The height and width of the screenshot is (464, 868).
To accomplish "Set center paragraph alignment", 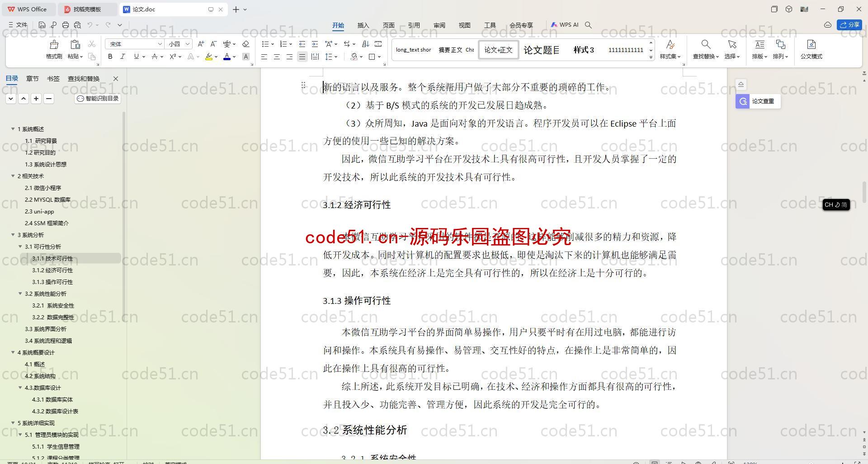I will [277, 57].
